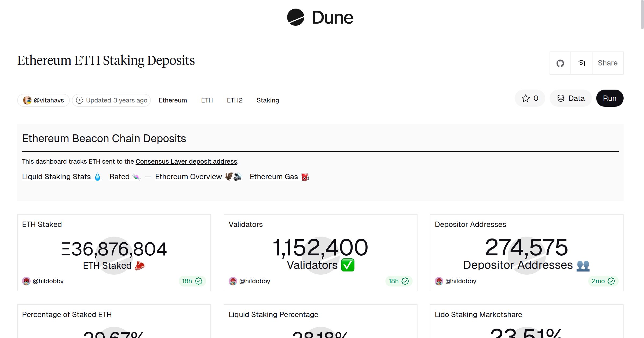Select the Staking tag
Screen dimensions: 644x338
click(268, 100)
